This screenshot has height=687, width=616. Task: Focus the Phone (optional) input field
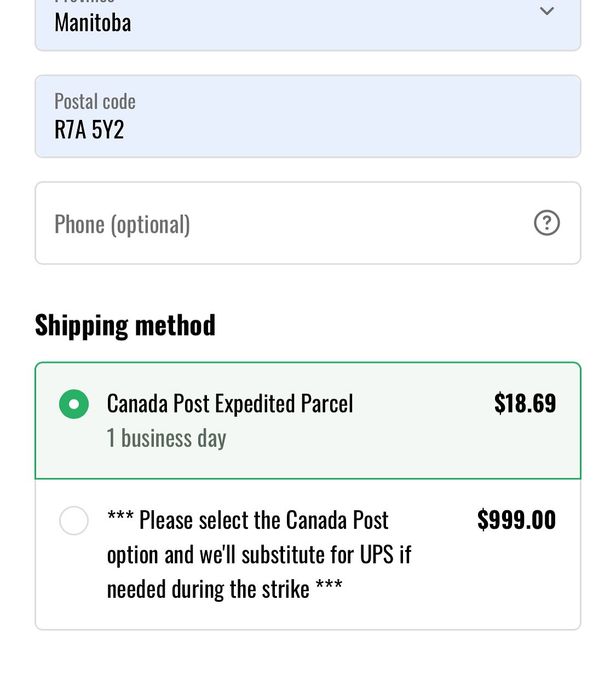308,223
